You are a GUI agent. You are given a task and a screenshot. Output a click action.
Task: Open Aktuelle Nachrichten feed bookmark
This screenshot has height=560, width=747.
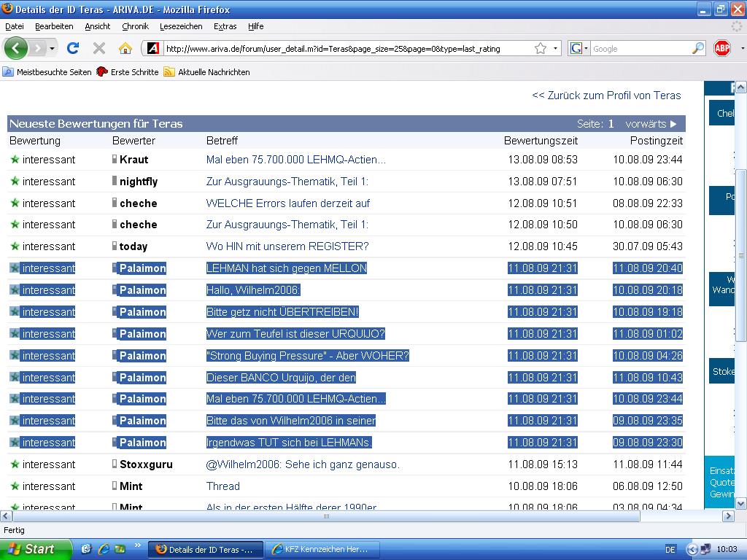coord(206,72)
